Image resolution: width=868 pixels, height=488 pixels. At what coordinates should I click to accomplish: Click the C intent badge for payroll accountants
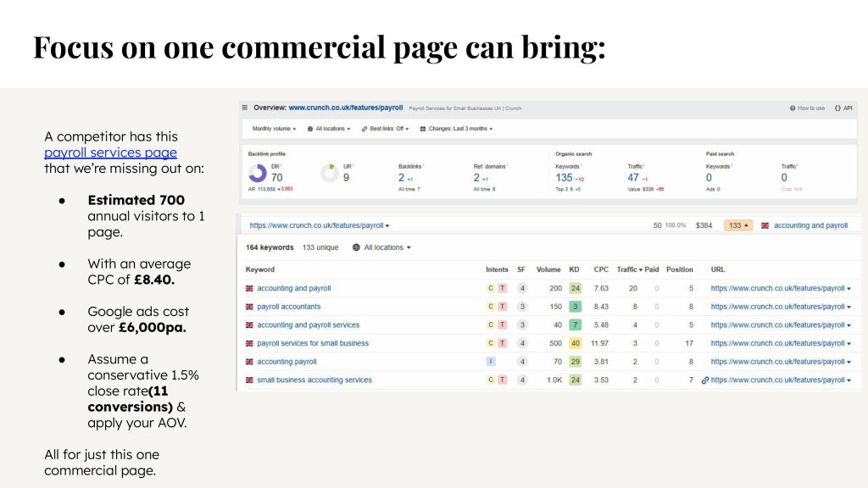pyautogui.click(x=491, y=307)
